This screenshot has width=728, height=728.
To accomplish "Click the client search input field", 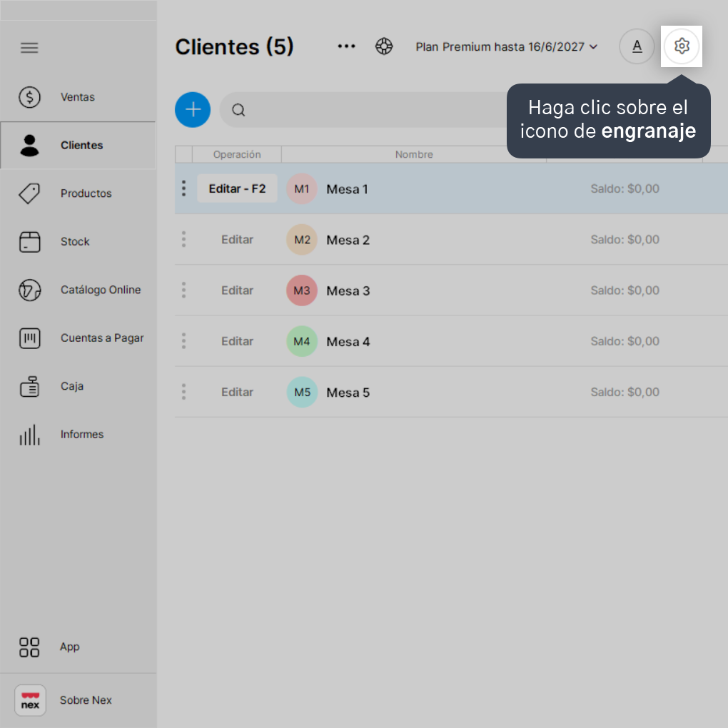I will [365, 110].
